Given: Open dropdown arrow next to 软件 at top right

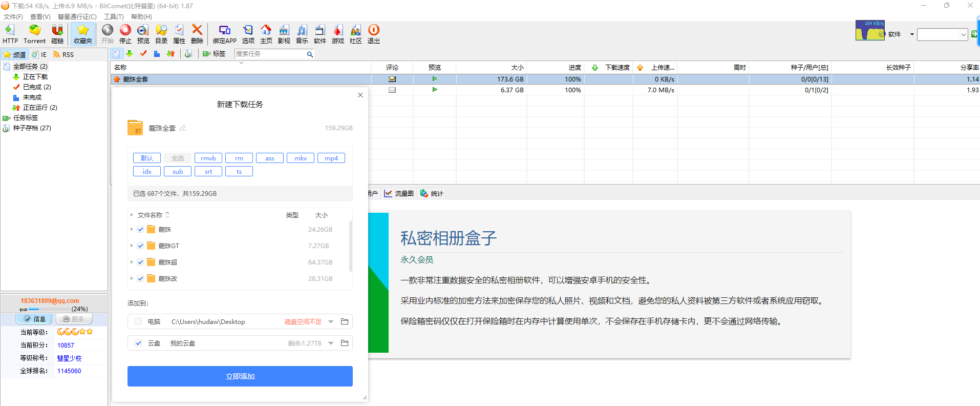Looking at the screenshot, I should coord(912,34).
